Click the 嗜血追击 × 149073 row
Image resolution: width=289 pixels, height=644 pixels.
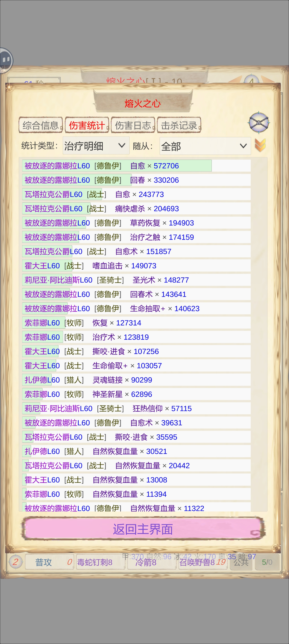click(137, 265)
